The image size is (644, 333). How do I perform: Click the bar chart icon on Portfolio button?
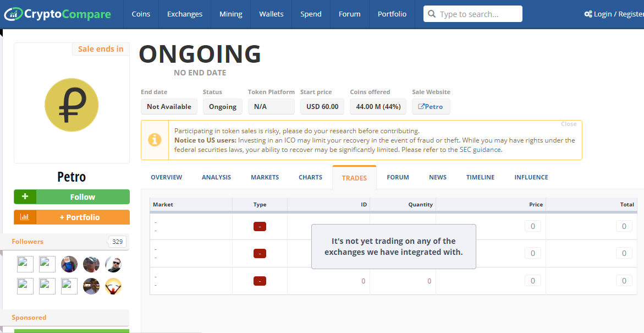coord(25,217)
